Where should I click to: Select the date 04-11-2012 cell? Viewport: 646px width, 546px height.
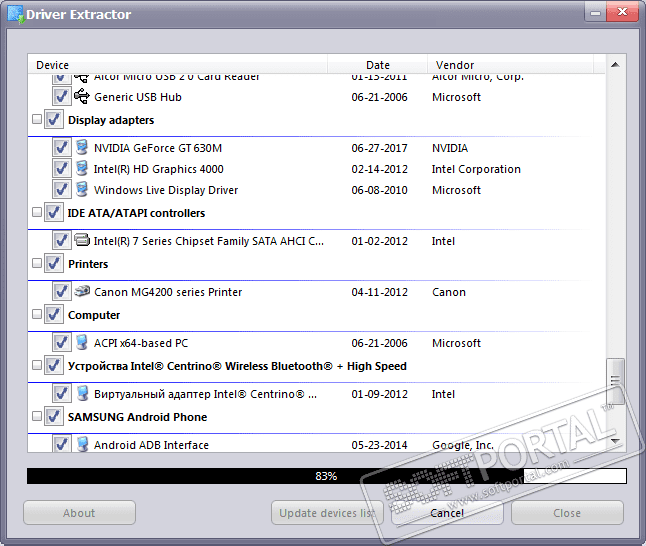(x=379, y=292)
